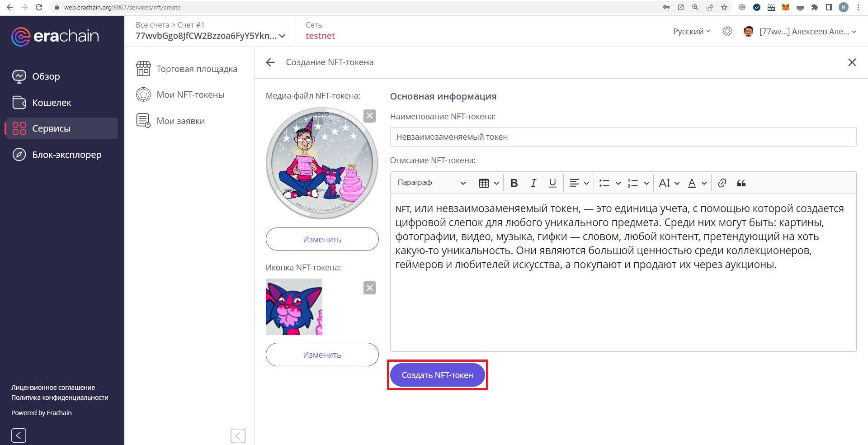Insert a block quote in the editor

(x=741, y=183)
